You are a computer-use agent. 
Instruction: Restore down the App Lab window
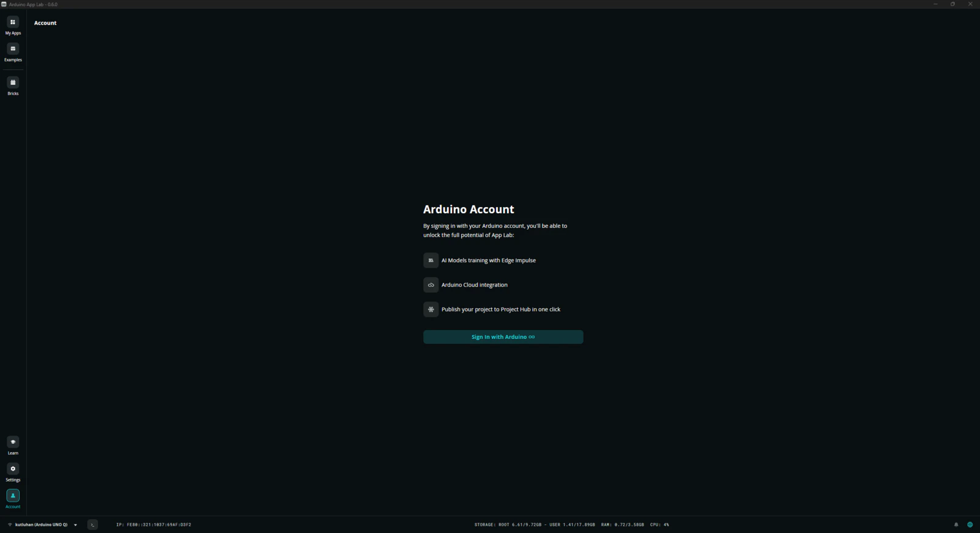pos(952,4)
